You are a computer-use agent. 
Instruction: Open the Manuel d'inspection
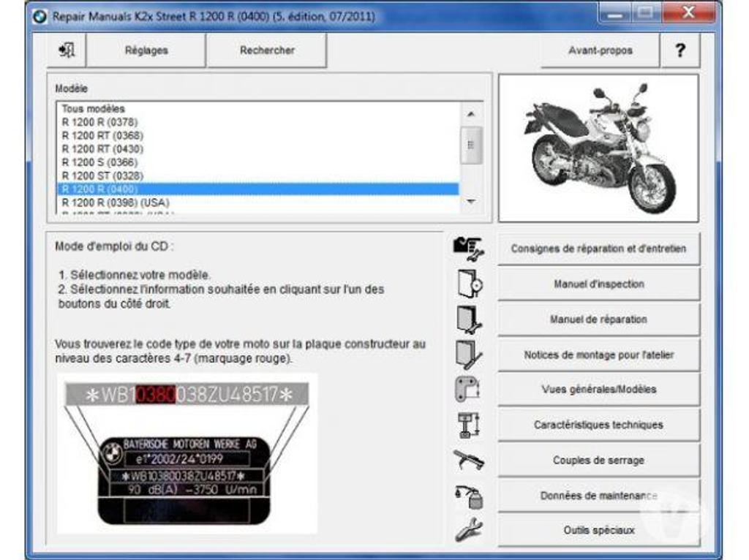point(598,284)
